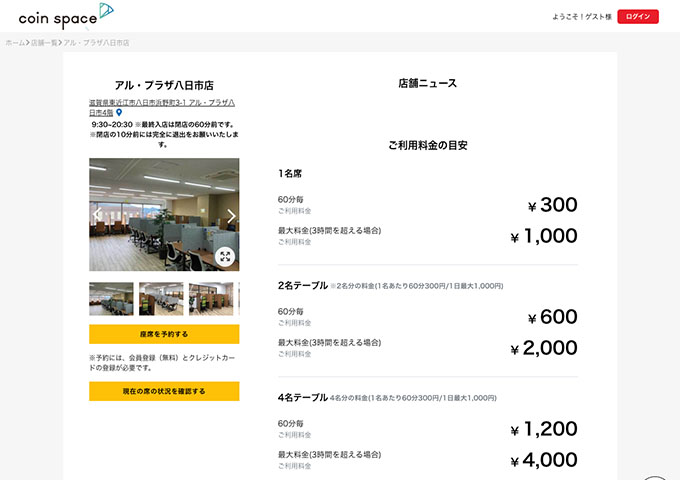Click the ¥2,000 price
Screen dimensions: 680x480
pyautogui.click(x=544, y=348)
